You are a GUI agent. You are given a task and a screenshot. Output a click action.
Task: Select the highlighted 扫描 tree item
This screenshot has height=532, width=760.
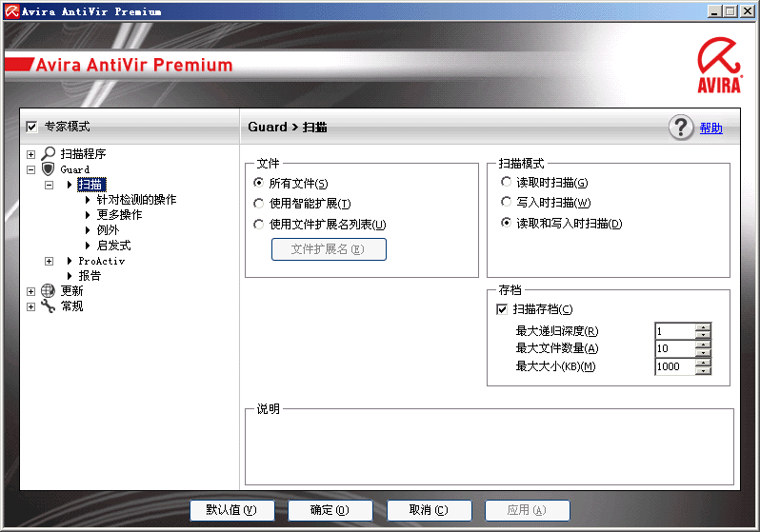(91, 185)
